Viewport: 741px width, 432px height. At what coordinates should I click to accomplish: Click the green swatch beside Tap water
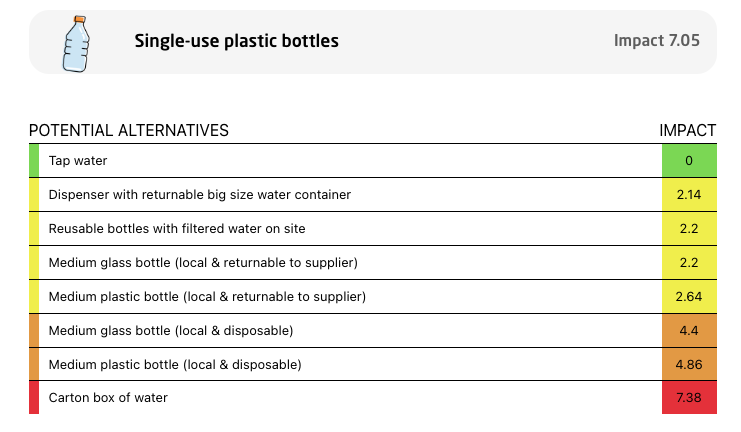click(x=34, y=161)
